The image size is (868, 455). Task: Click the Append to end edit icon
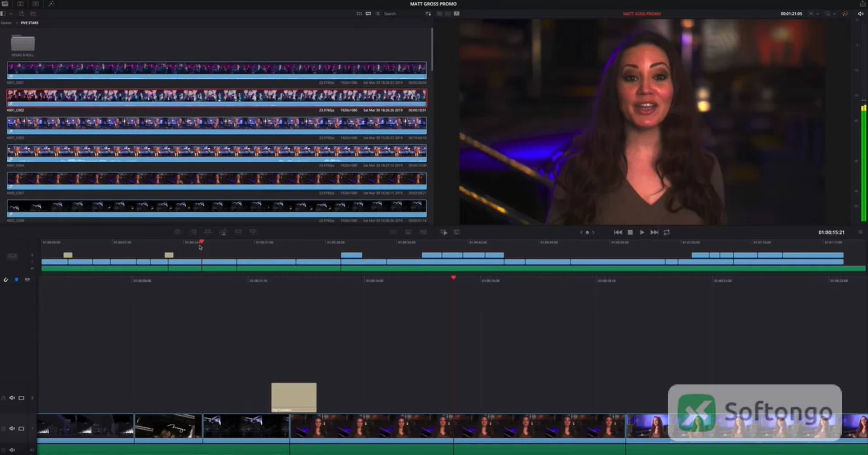pyautogui.click(x=193, y=232)
